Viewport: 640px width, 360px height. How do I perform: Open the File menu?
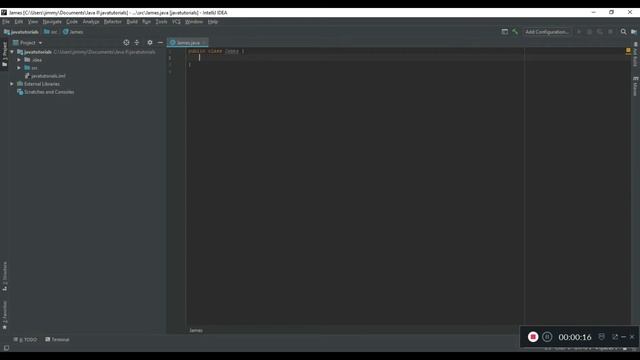coord(6,22)
